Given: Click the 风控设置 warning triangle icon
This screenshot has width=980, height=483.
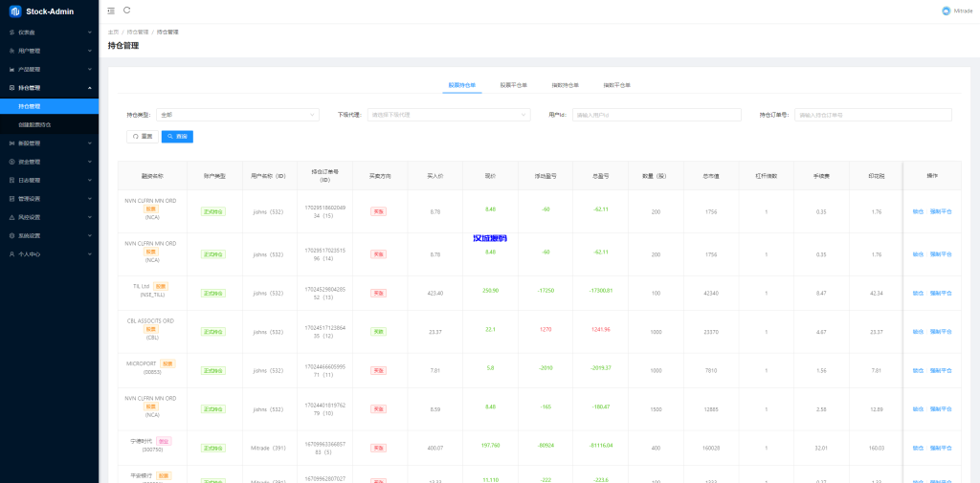Looking at the screenshot, I should point(11,217).
